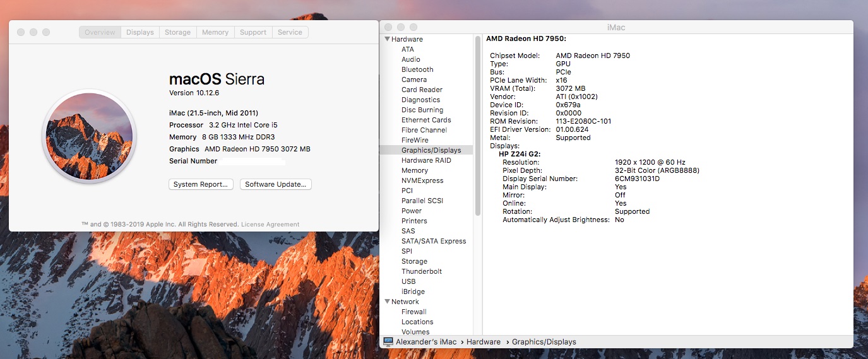Select Storage in the System Report sidebar
This screenshot has width=868, height=359.
pyautogui.click(x=414, y=261)
